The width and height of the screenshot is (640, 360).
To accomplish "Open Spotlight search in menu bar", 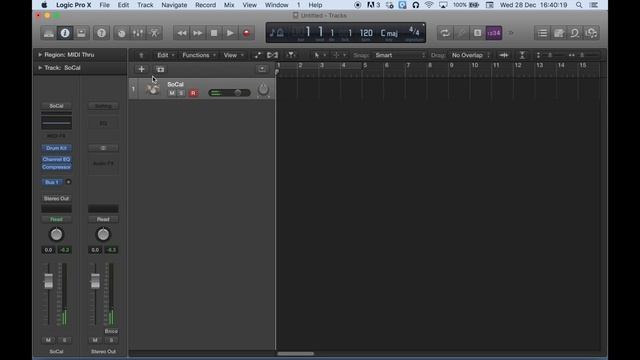I will (x=579, y=5).
